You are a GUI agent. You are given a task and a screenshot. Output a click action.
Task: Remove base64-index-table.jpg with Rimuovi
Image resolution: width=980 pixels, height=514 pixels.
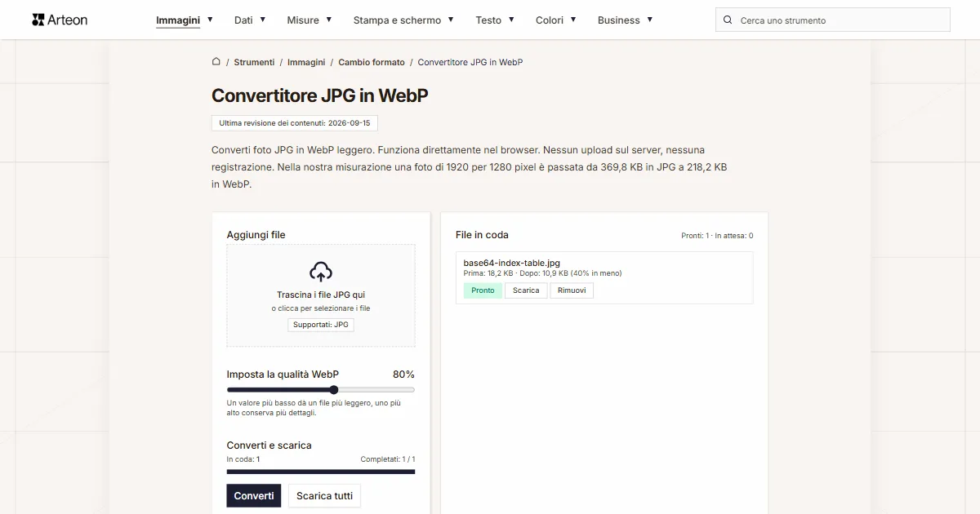point(572,290)
